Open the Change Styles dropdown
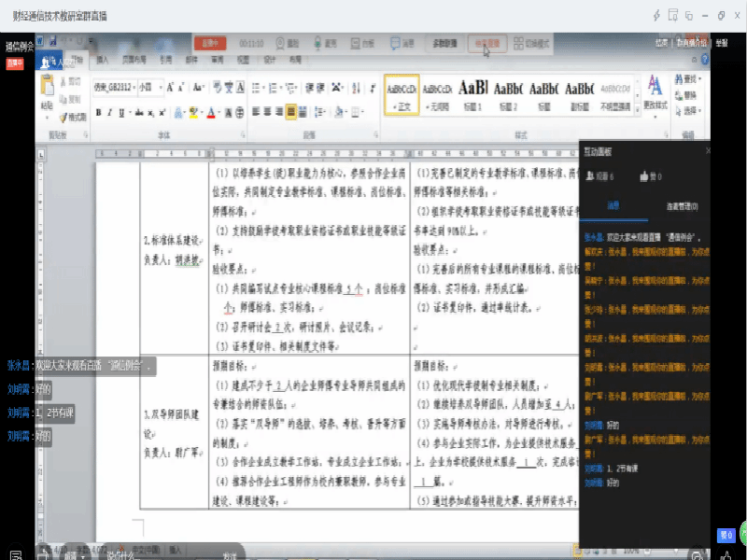The image size is (747, 560). (655, 95)
